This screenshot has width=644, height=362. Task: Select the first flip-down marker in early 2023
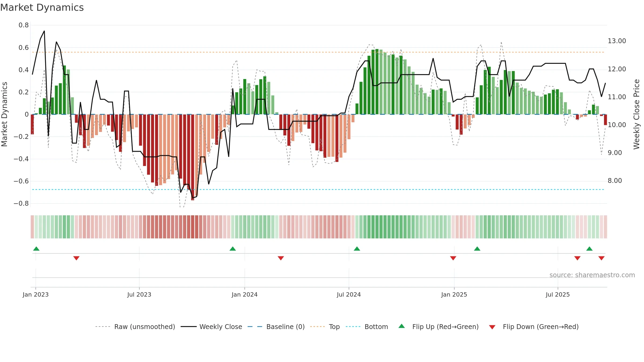click(x=76, y=258)
